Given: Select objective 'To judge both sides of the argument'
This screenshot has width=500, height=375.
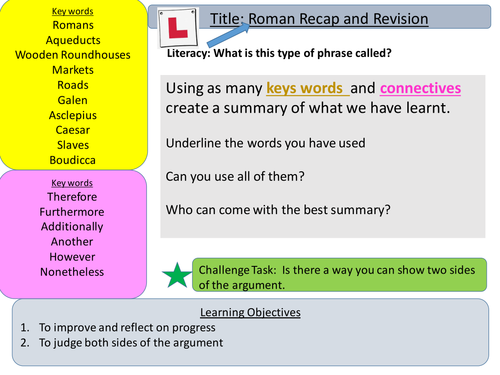Looking at the screenshot, I should pyautogui.click(x=131, y=343).
